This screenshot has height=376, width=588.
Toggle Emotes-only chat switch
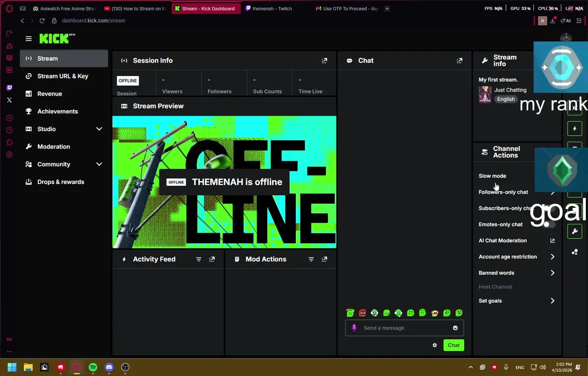click(x=549, y=225)
